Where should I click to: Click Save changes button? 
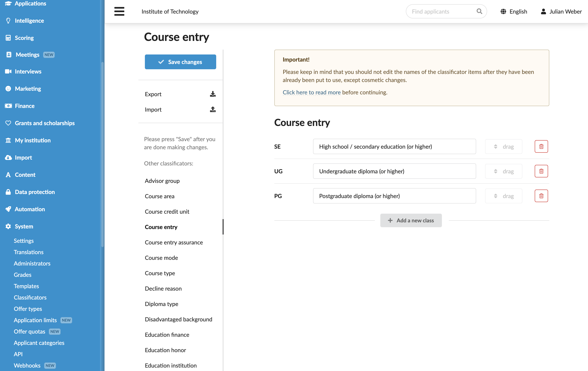pos(180,62)
